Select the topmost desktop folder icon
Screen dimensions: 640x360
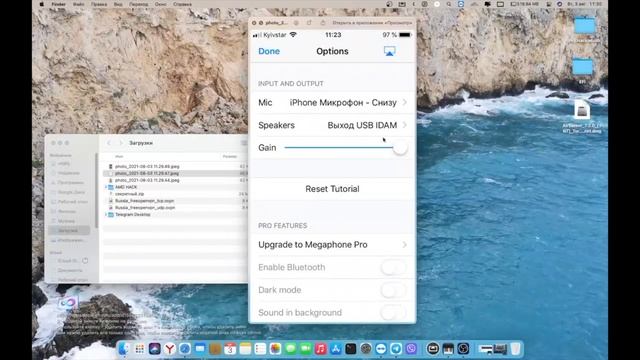pyautogui.click(x=584, y=26)
